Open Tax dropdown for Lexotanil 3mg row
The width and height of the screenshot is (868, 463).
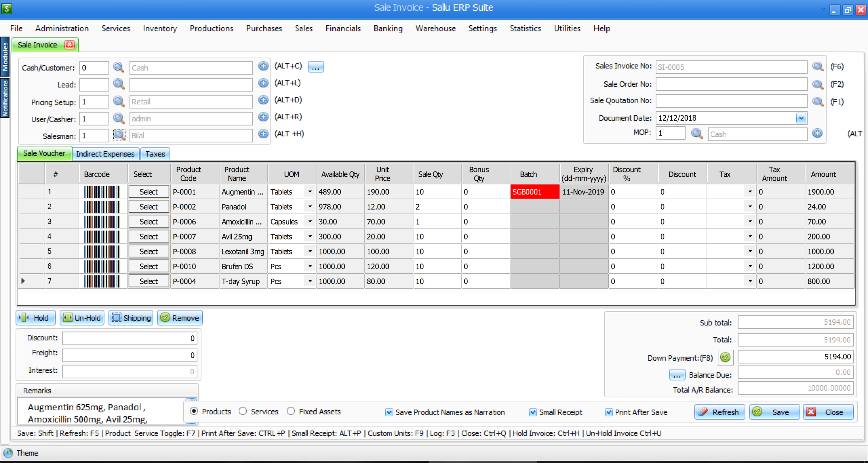750,251
